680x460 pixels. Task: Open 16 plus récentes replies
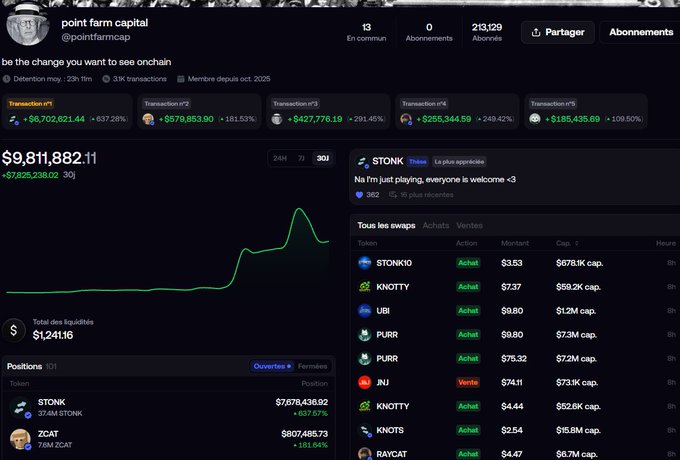[x=421, y=195]
